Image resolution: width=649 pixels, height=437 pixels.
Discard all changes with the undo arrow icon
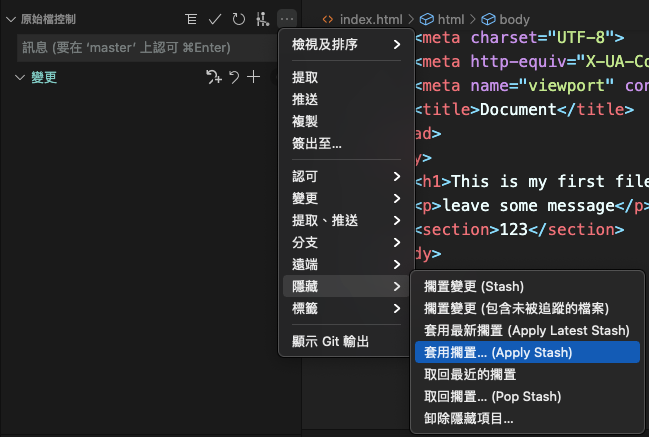(234, 77)
